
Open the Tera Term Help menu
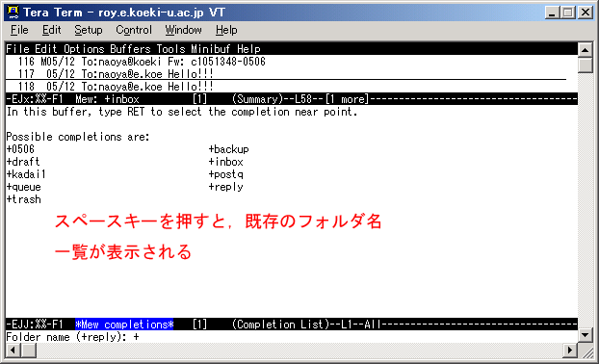(226, 30)
